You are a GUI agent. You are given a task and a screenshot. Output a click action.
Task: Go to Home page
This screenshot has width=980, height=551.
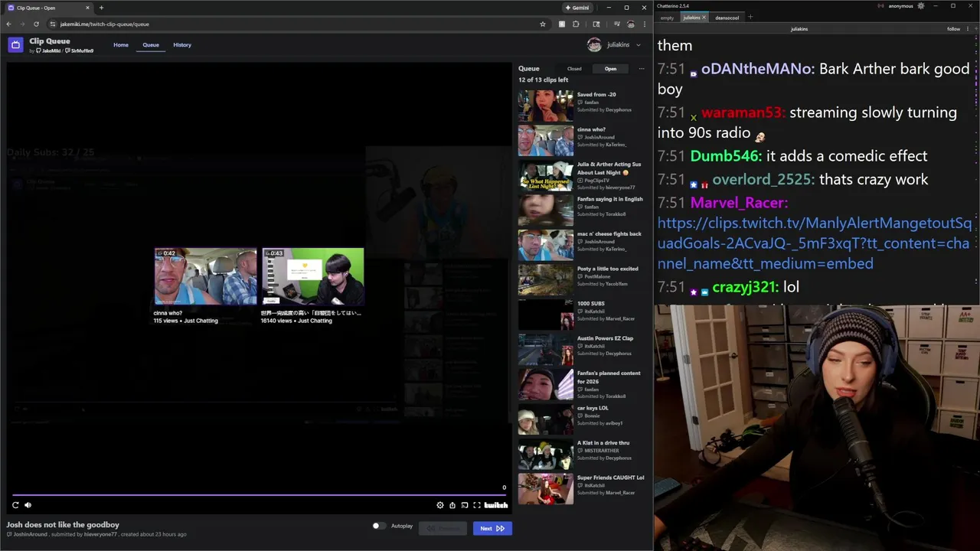pyautogui.click(x=121, y=44)
